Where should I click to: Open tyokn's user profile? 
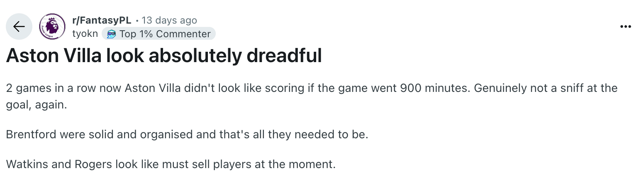click(85, 34)
